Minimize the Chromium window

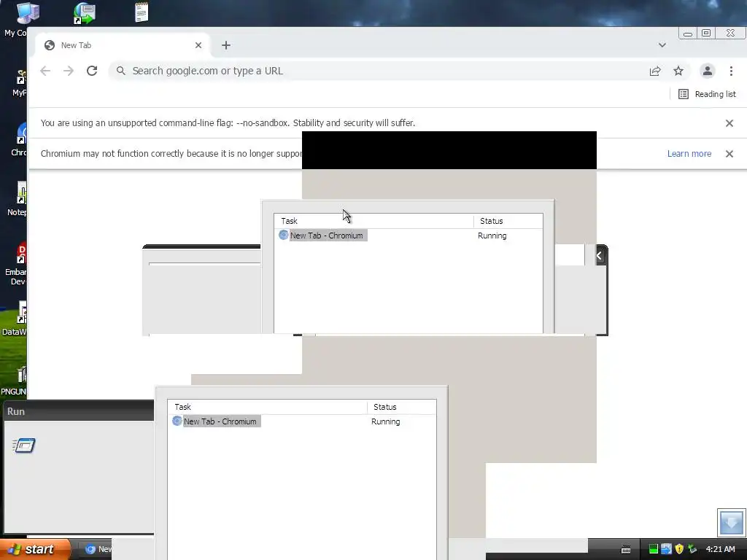click(x=687, y=34)
